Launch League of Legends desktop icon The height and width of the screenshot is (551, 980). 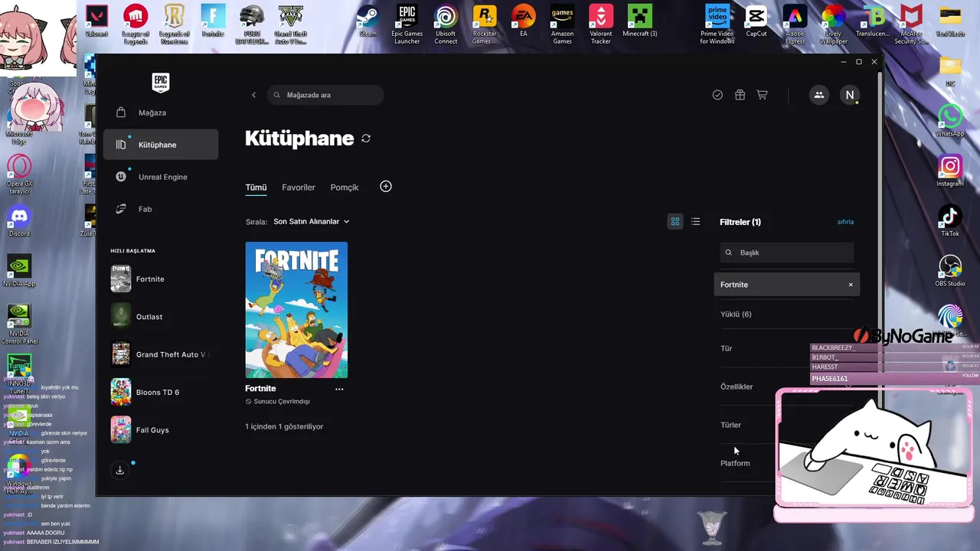coord(136,23)
